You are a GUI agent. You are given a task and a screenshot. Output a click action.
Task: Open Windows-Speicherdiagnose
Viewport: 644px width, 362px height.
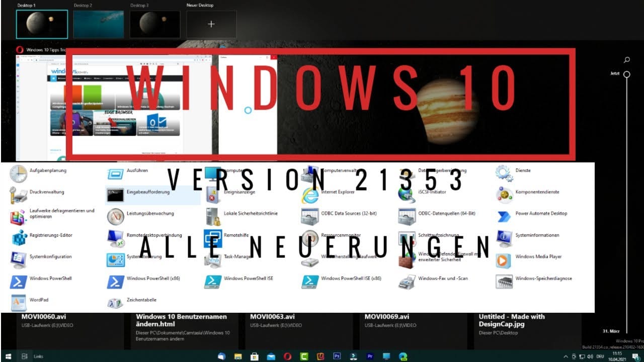tap(534, 281)
